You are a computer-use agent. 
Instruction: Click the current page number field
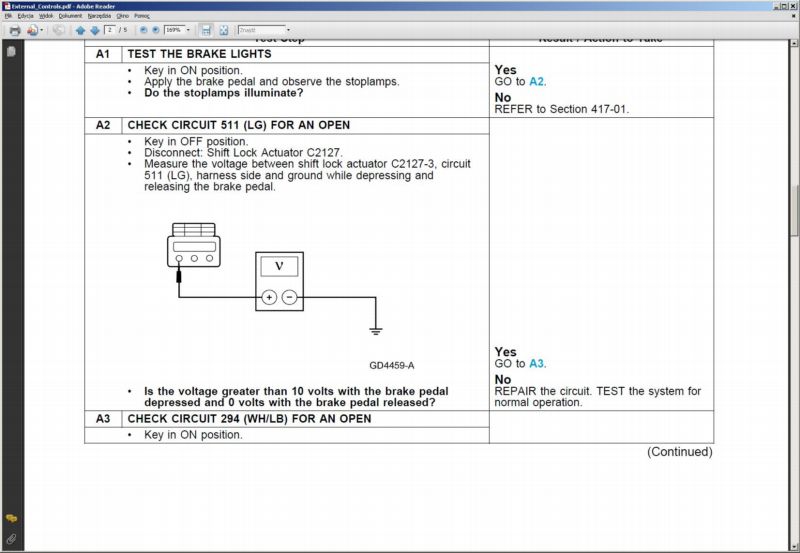110,30
